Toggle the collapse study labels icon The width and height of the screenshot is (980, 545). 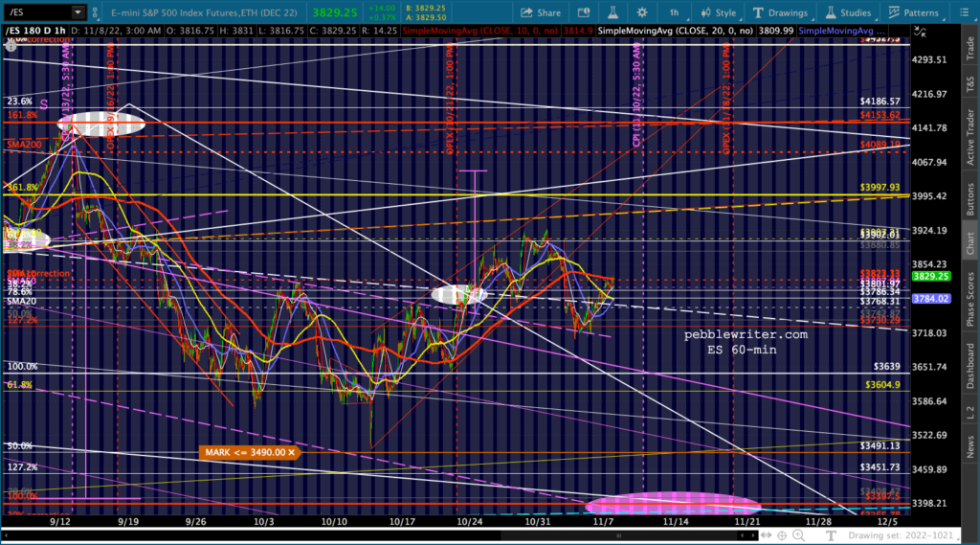[920, 31]
